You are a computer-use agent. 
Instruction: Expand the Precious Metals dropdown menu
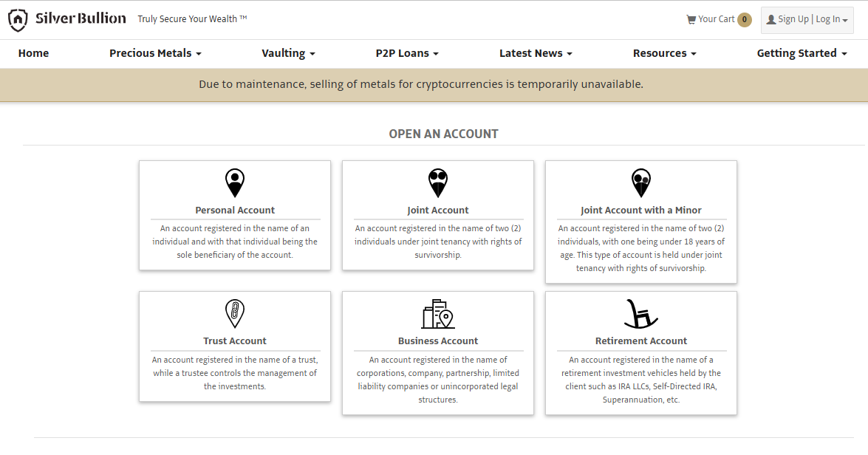[156, 53]
